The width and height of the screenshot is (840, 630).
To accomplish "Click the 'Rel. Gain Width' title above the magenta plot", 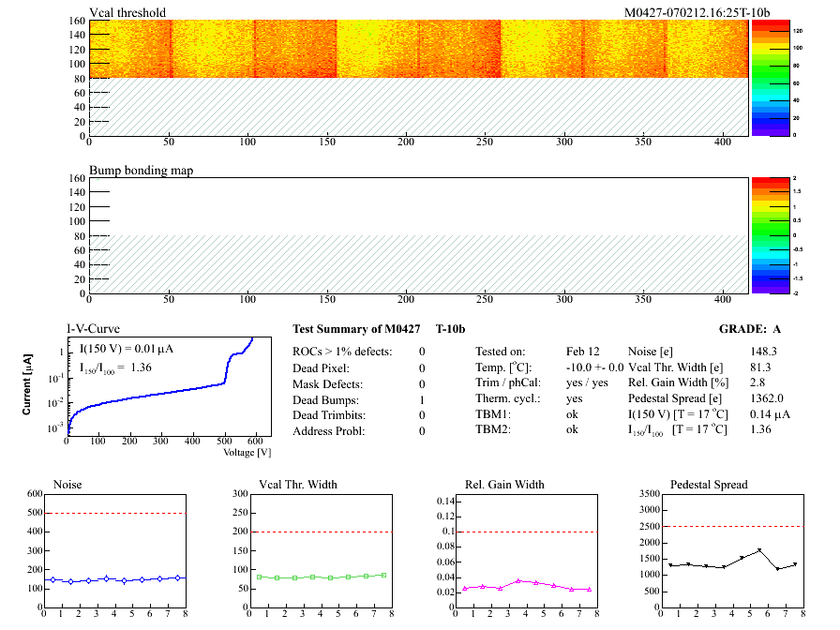I will pos(504,485).
